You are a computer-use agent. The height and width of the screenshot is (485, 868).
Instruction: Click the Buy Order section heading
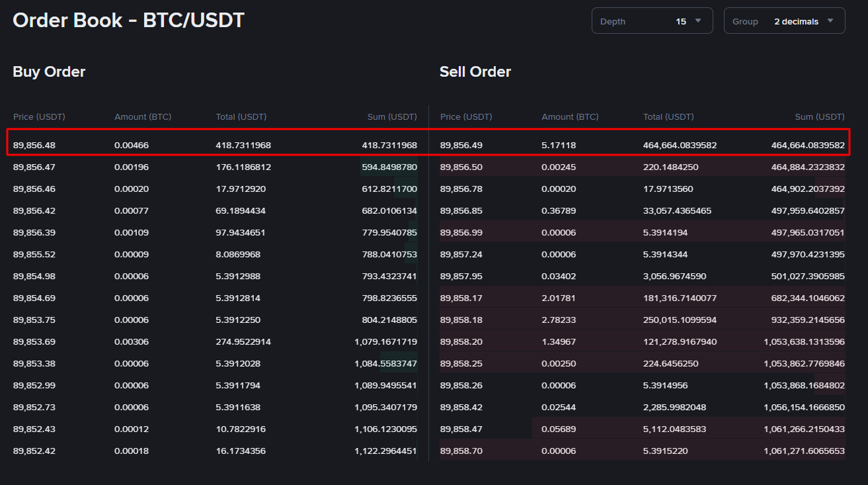coord(48,71)
